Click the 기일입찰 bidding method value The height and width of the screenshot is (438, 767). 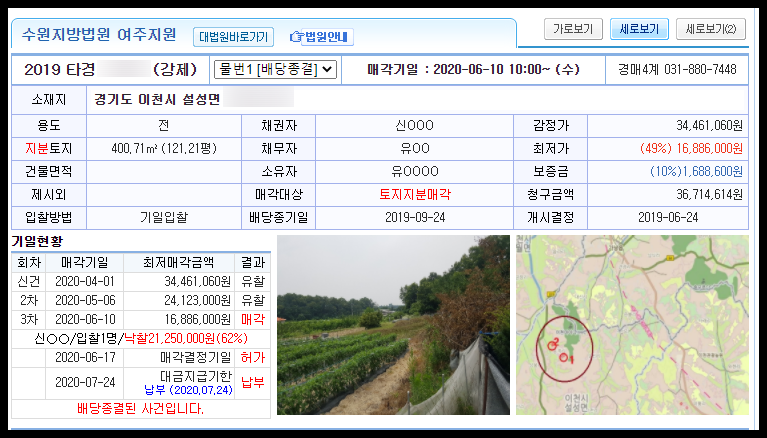point(164,218)
